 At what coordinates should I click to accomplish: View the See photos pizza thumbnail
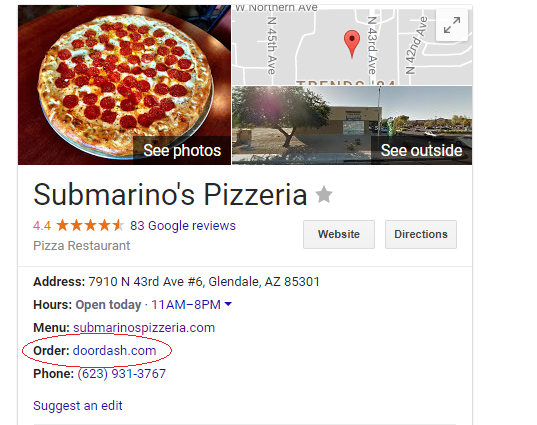(x=124, y=85)
